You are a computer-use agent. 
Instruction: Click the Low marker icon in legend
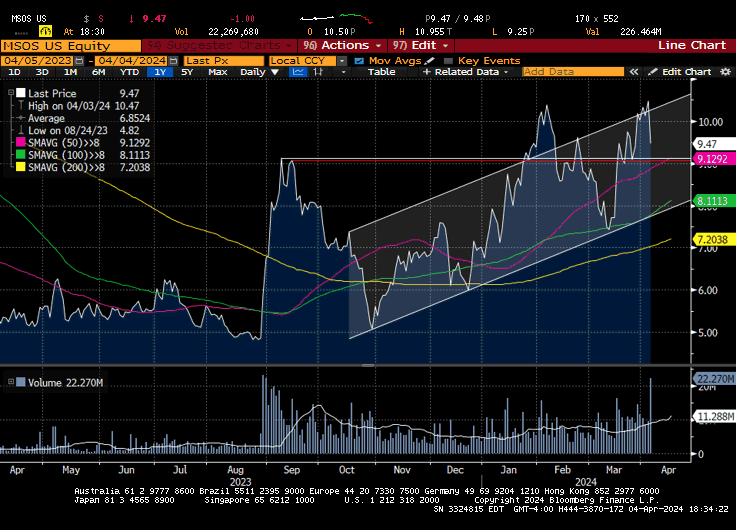(x=21, y=130)
